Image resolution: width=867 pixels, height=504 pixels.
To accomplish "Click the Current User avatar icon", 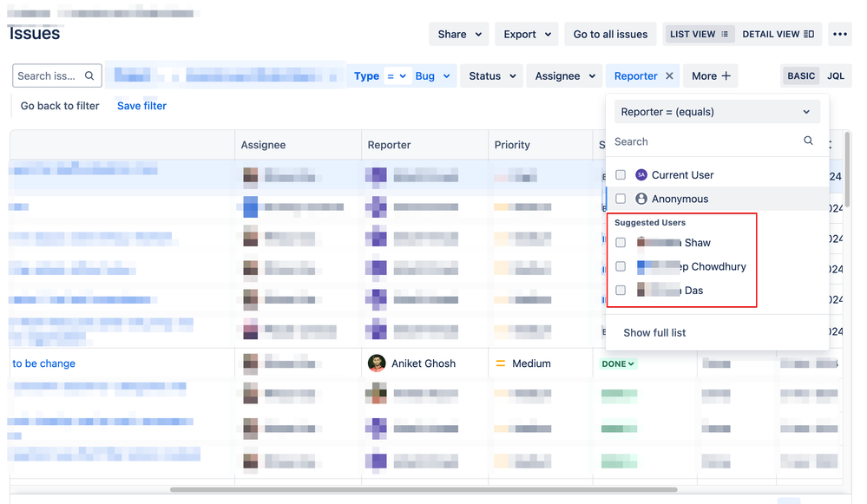I will (x=641, y=175).
